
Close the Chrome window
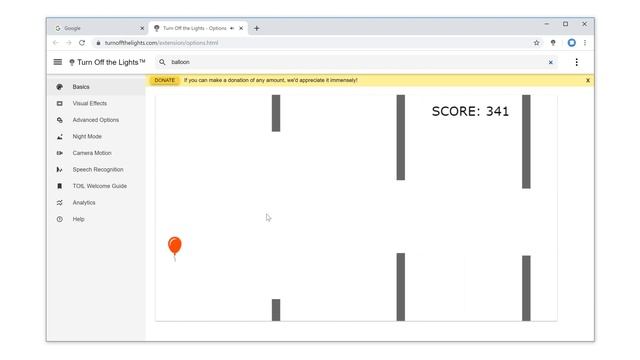pos(584,24)
